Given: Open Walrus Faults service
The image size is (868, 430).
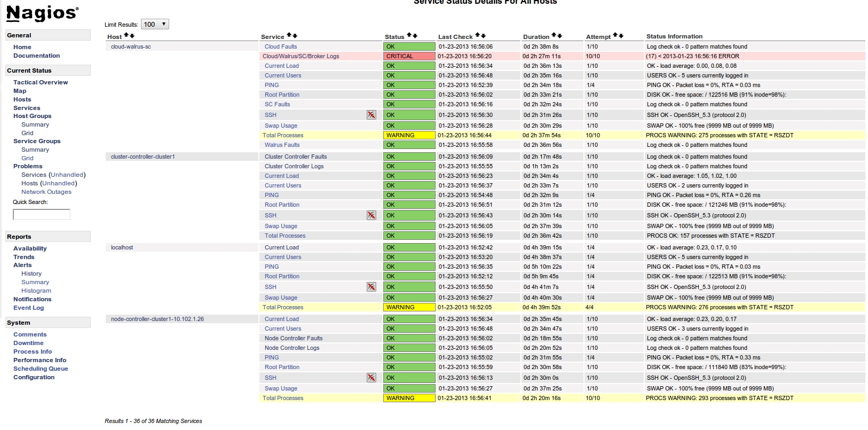Looking at the screenshot, I should click(282, 145).
